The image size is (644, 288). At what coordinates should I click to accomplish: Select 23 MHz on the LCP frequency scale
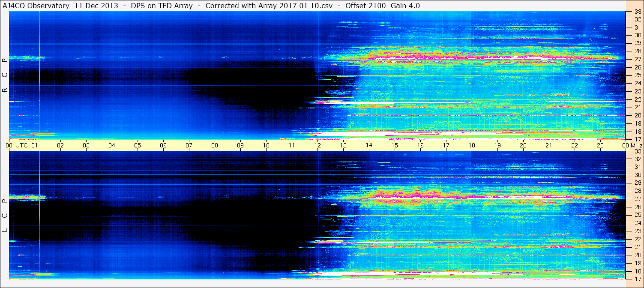(x=638, y=231)
